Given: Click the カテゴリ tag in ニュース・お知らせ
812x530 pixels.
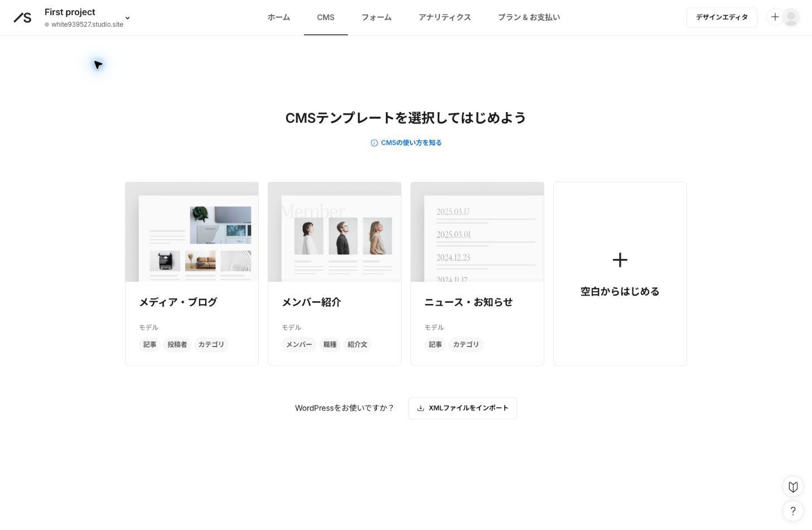Looking at the screenshot, I should point(466,345).
